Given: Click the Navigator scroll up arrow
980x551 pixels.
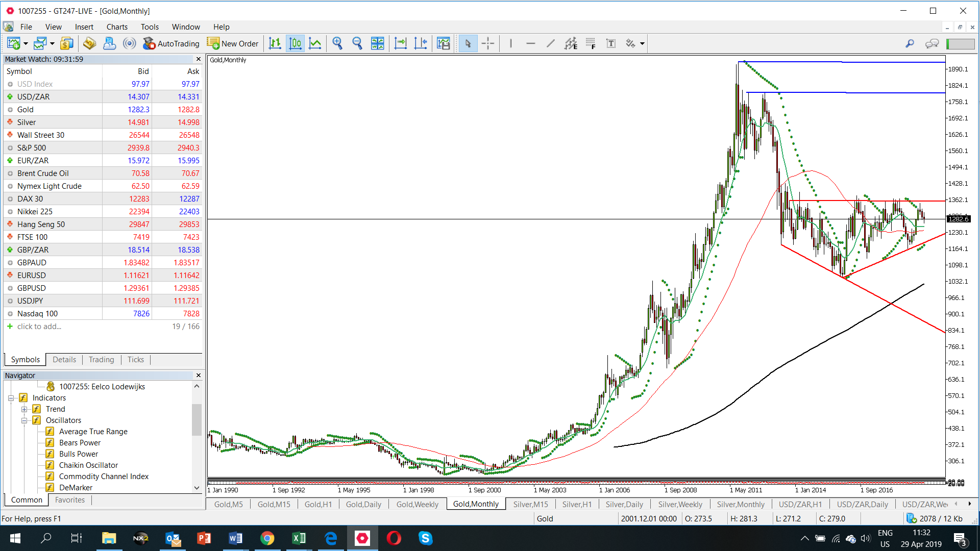Looking at the screenshot, I should [x=197, y=386].
